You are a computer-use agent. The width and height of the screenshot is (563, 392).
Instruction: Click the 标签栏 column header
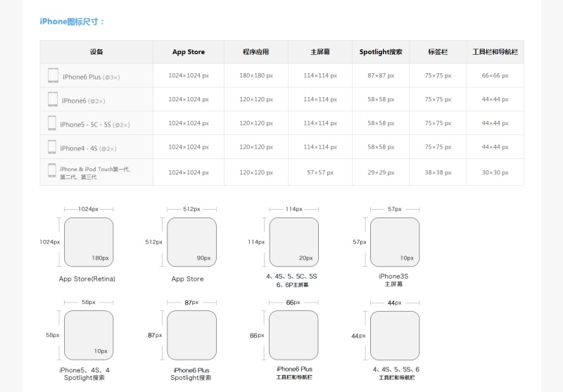tap(438, 51)
